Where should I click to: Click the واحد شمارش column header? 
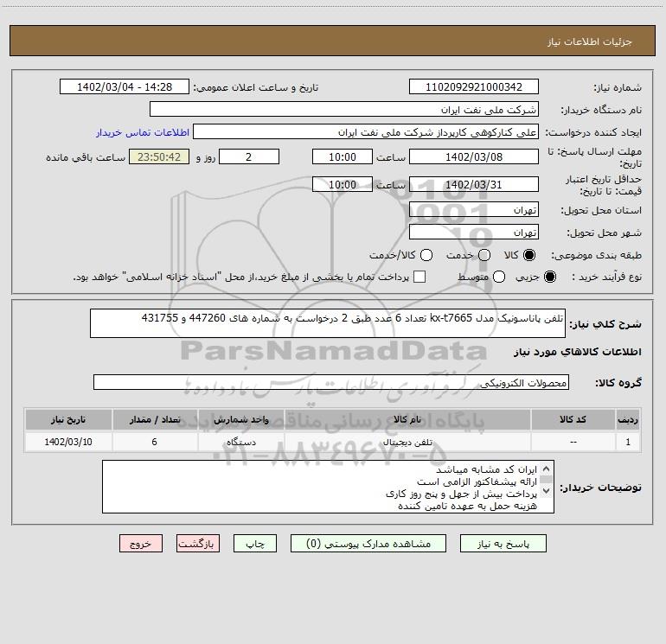(240, 419)
